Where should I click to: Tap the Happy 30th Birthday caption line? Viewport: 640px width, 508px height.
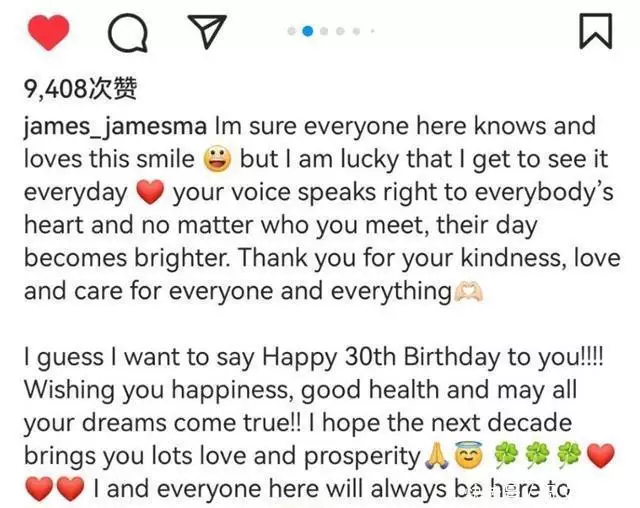pos(313,357)
